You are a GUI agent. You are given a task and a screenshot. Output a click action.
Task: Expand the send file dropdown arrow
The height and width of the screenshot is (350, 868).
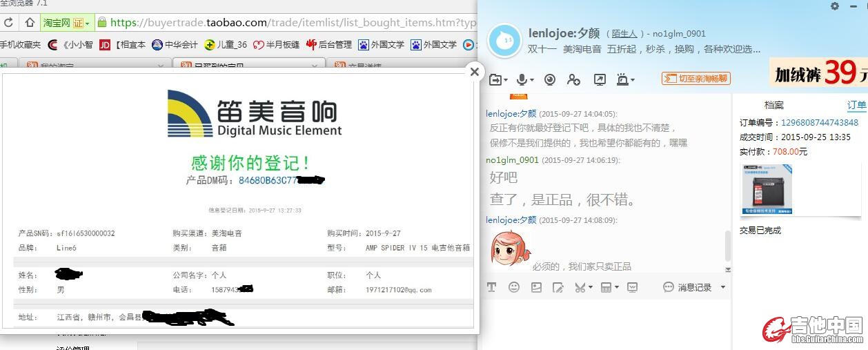[505, 80]
